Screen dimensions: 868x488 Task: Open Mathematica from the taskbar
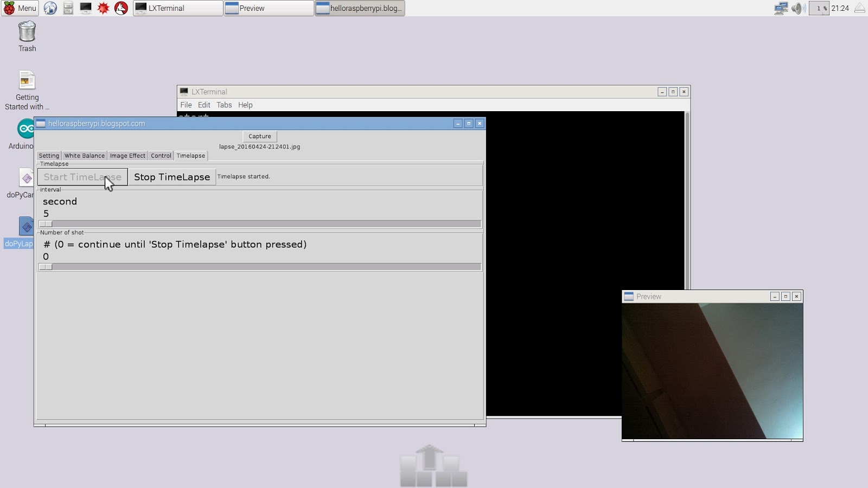[103, 8]
